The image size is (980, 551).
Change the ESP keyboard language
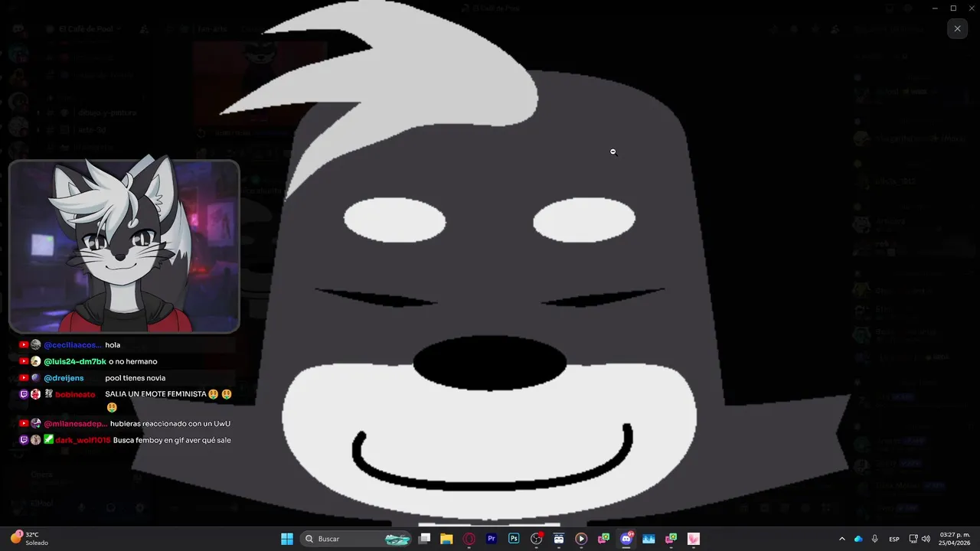894,539
